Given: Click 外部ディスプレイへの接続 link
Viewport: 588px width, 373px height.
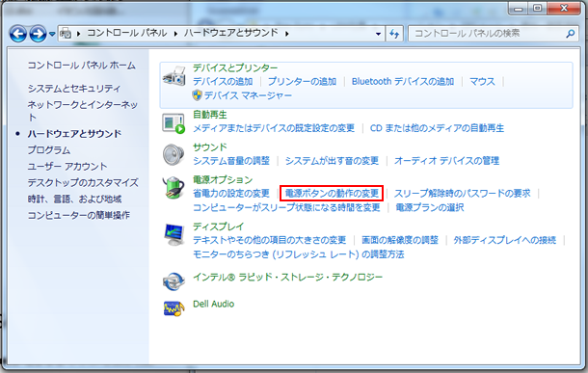Looking at the screenshot, I should click(505, 240).
